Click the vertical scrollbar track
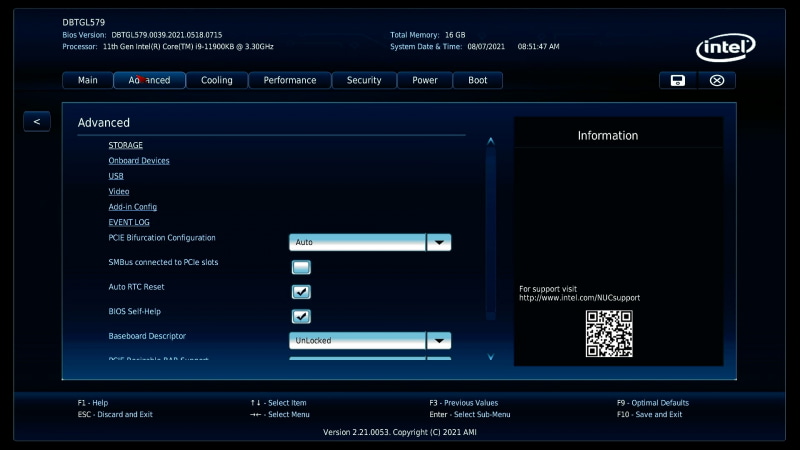Viewport: 800px width, 450px height. coord(491,232)
